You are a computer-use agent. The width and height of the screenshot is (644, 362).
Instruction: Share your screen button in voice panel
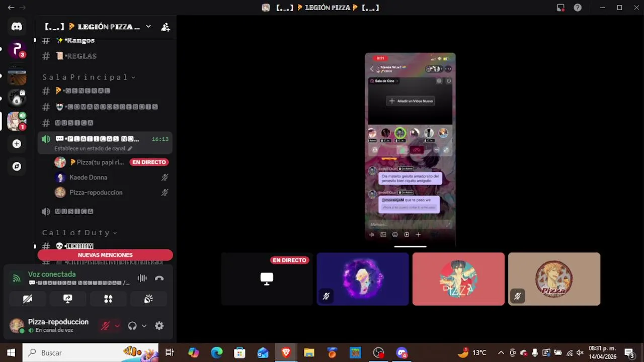68,299
